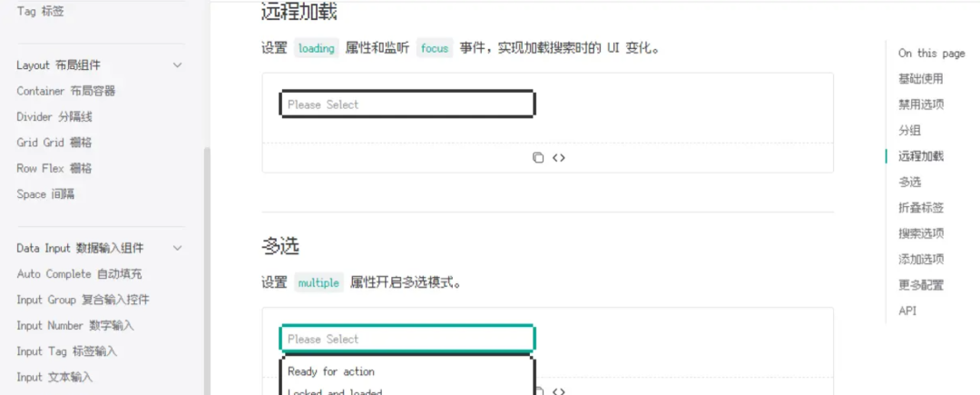Jump to 分组 section
The width and height of the screenshot is (980, 395).
click(x=909, y=131)
